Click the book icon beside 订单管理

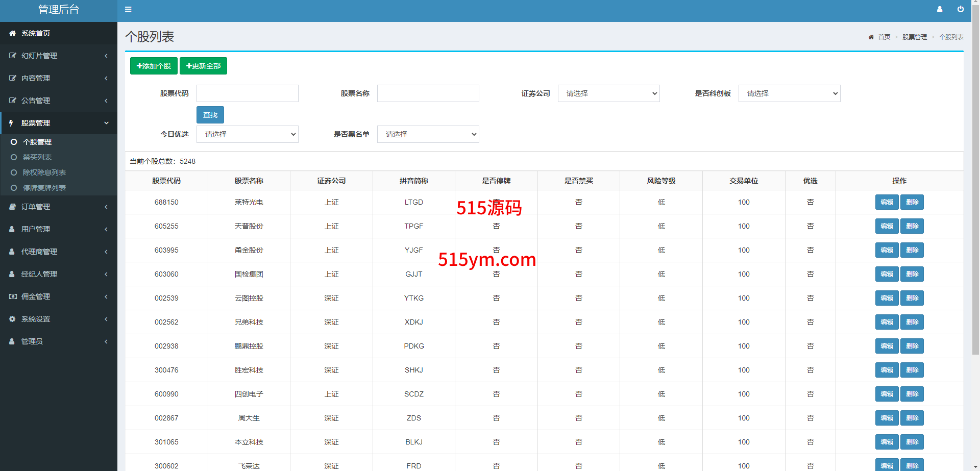click(12, 207)
